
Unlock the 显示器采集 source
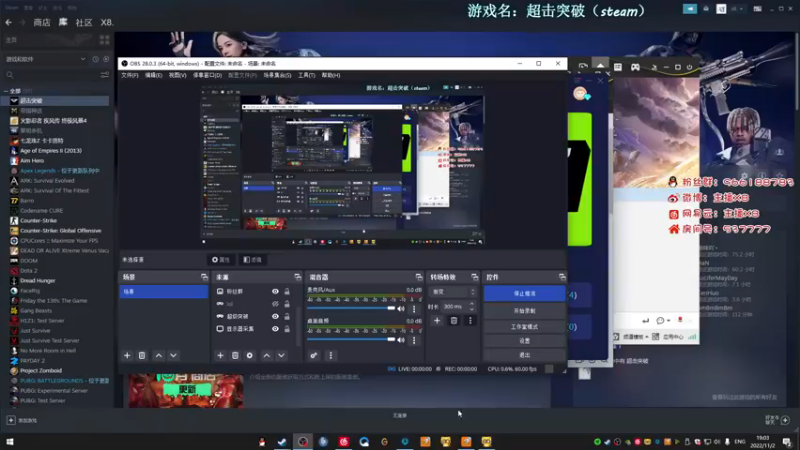coord(287,329)
